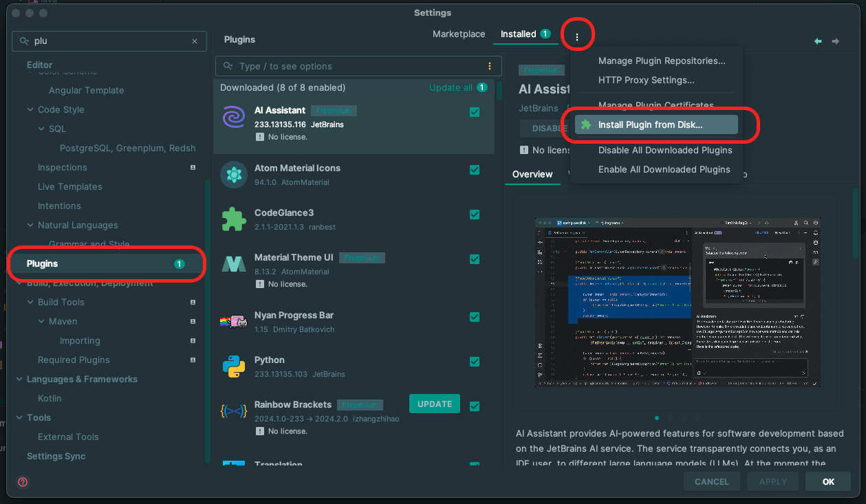Toggle the CodeGlance3 plugin checkbox
This screenshot has height=504, width=866.
(475, 215)
